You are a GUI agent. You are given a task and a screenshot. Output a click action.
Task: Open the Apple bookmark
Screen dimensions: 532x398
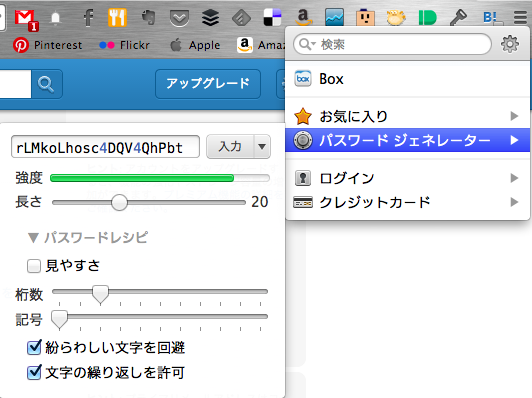pyautogui.click(x=195, y=45)
